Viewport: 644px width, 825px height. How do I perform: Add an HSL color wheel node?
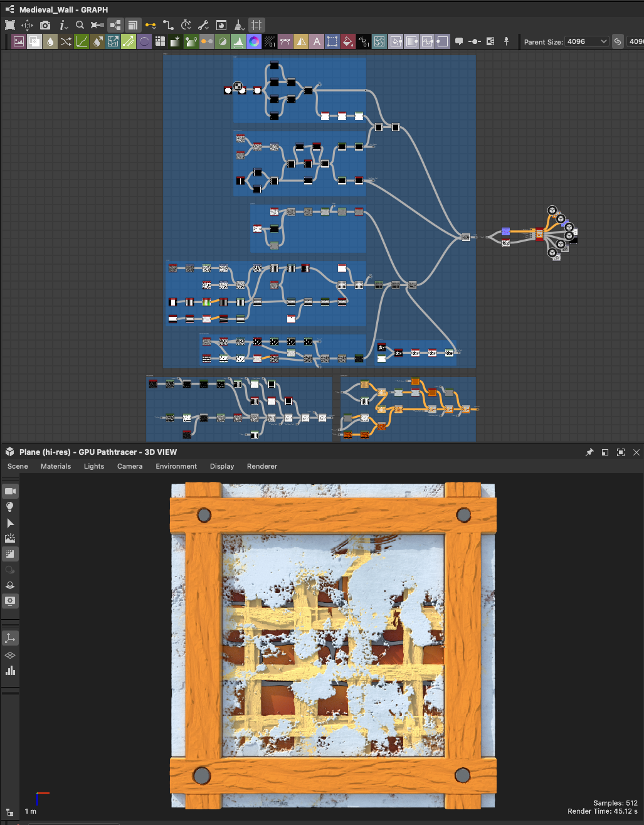pyautogui.click(x=254, y=41)
